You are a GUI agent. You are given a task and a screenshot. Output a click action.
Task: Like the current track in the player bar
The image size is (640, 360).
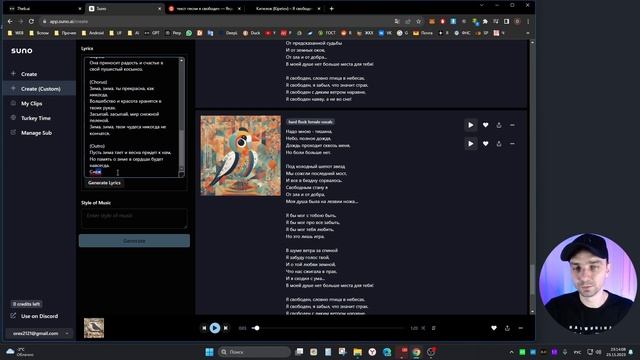pyautogui.click(x=494, y=328)
